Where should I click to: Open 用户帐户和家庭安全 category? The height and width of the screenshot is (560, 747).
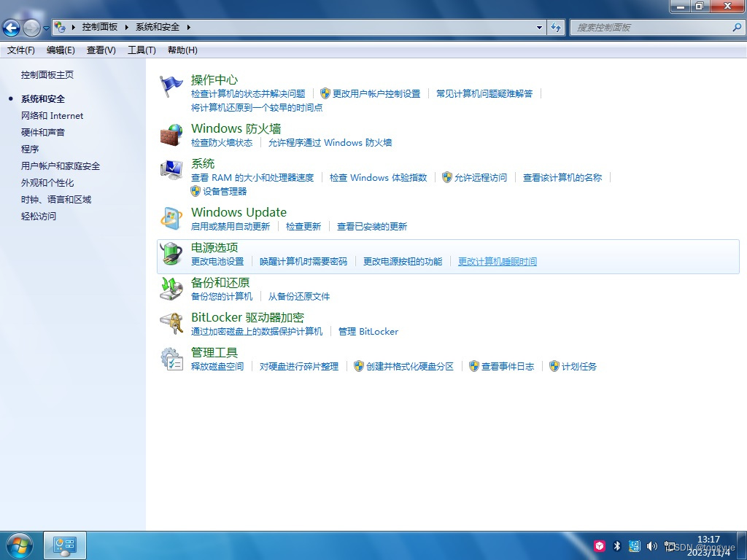click(x=61, y=166)
